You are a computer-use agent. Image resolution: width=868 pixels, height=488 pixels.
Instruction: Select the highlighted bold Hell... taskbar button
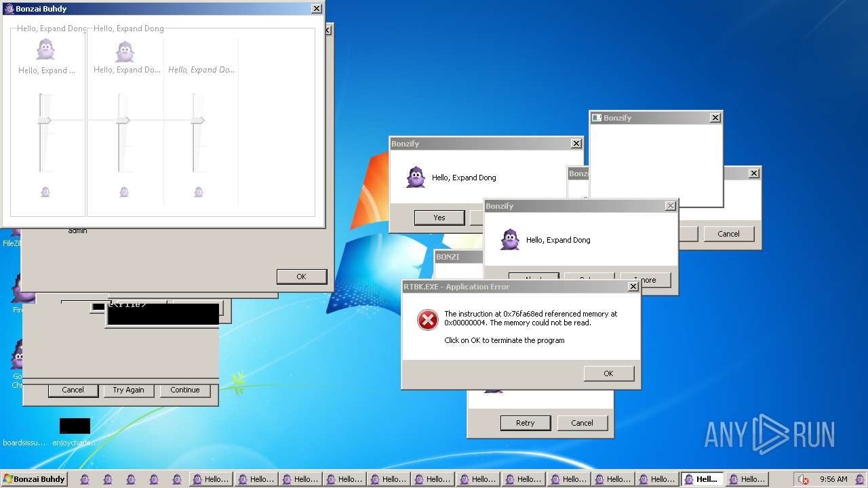tap(702, 479)
